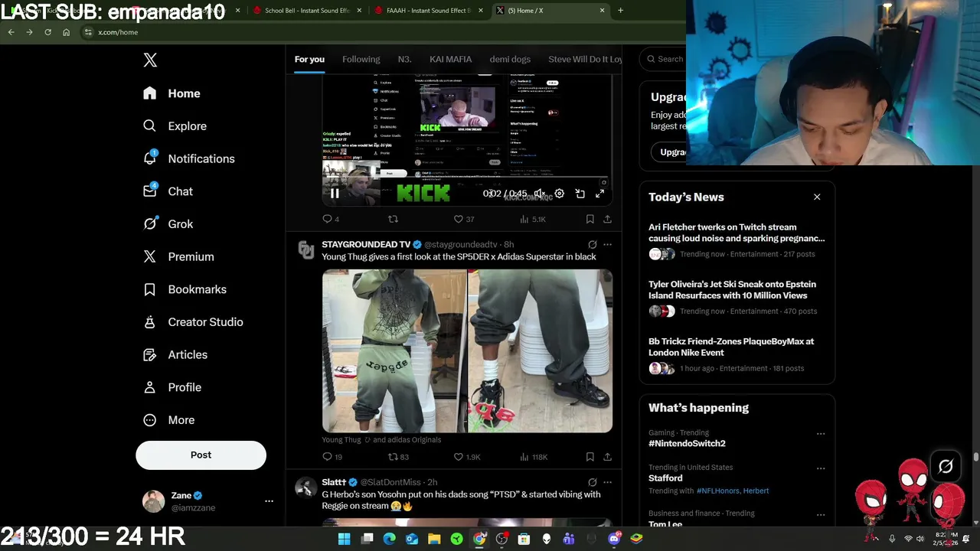Open Notifications in the sidebar
Image resolution: width=980 pixels, height=551 pixels.
coord(189,158)
